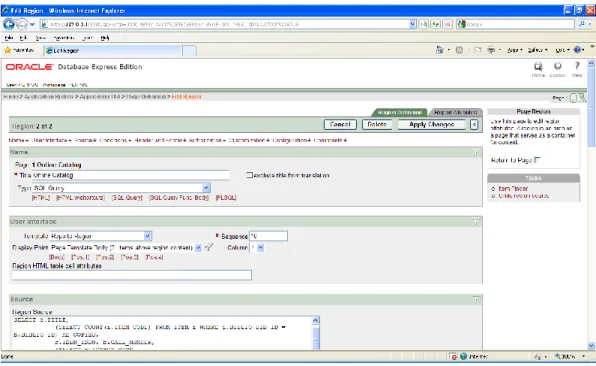
Task: Click the IE Help icon in command bar
Action: click(x=577, y=50)
